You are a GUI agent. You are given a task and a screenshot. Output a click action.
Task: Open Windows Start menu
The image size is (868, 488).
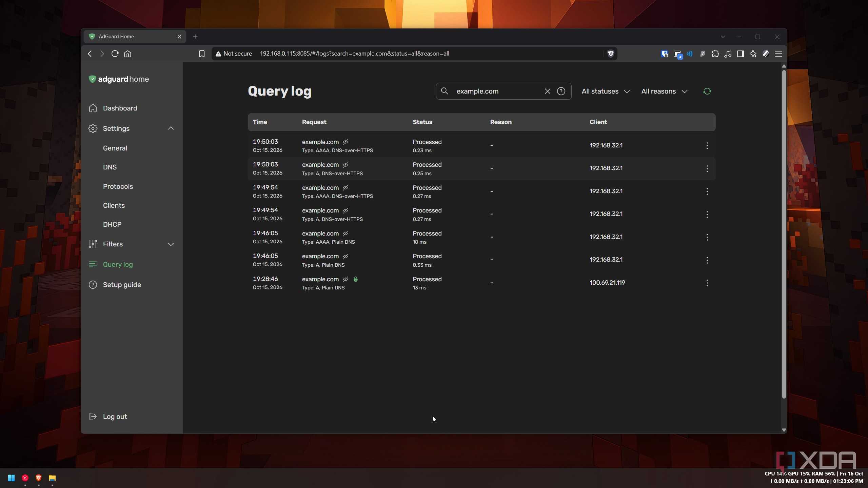tap(11, 478)
